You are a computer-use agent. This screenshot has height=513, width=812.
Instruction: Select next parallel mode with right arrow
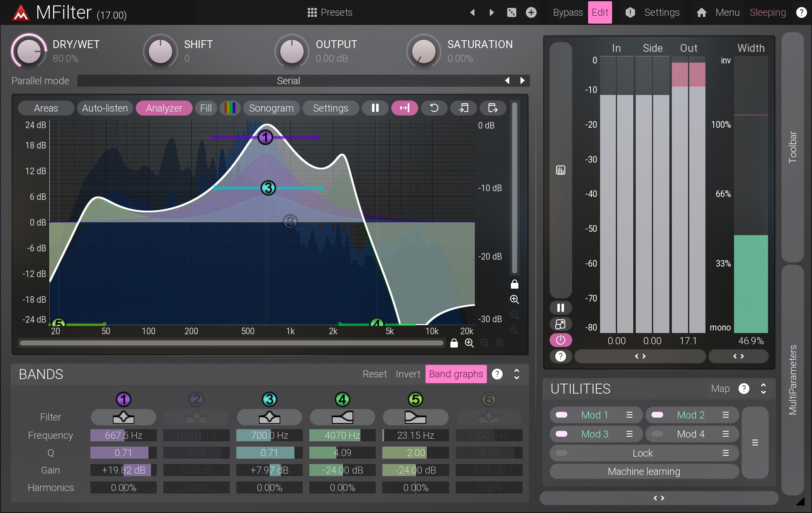(x=522, y=81)
